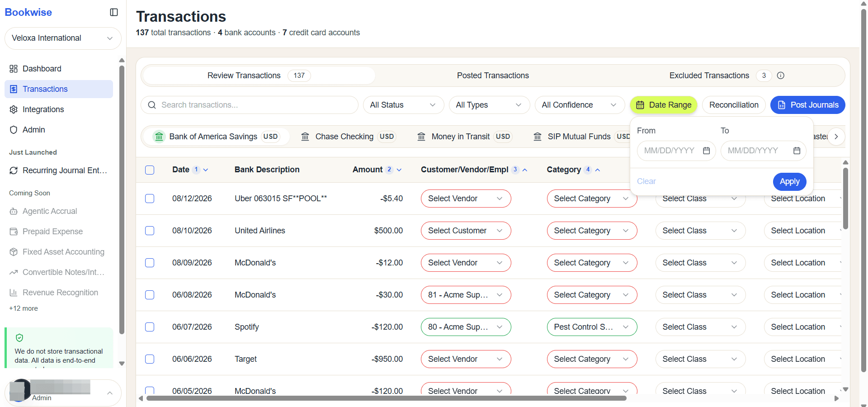Switch to Review Transactions tab
Image resolution: width=868 pixels, height=407 pixels.
coord(259,76)
